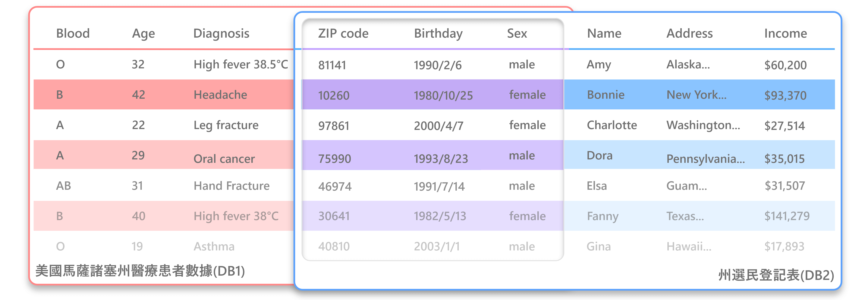Screen dimensions: 868x300
Task: Select the Washington address cell
Action: coord(703,125)
